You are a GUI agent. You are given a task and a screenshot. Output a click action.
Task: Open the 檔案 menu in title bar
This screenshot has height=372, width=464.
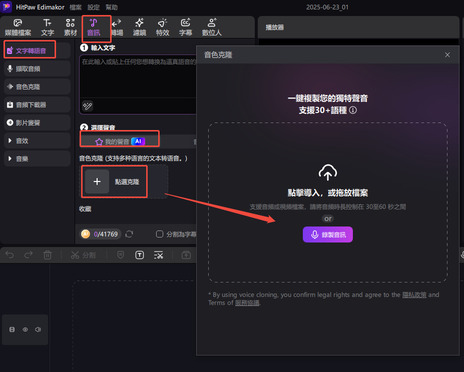75,7
